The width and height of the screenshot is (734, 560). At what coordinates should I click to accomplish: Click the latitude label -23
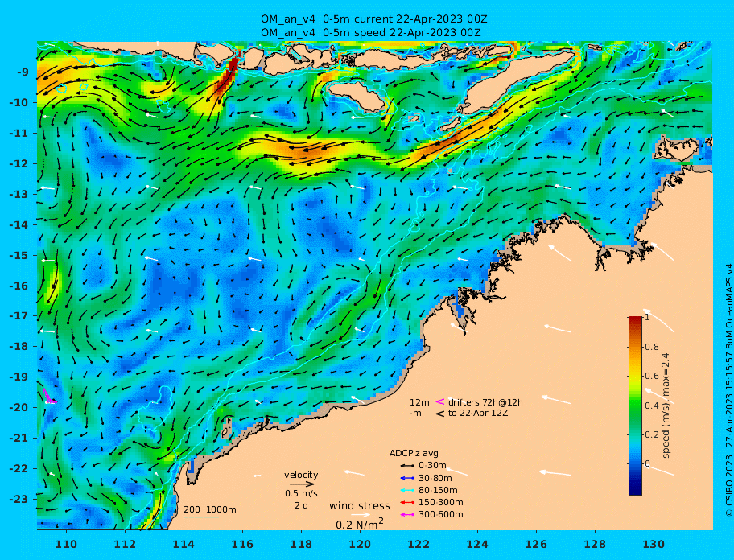tap(19, 499)
